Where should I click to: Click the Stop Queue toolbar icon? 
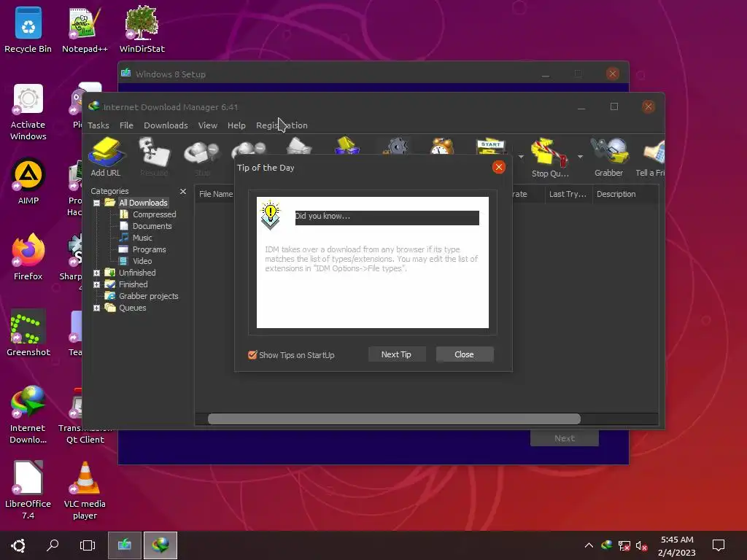point(550,157)
